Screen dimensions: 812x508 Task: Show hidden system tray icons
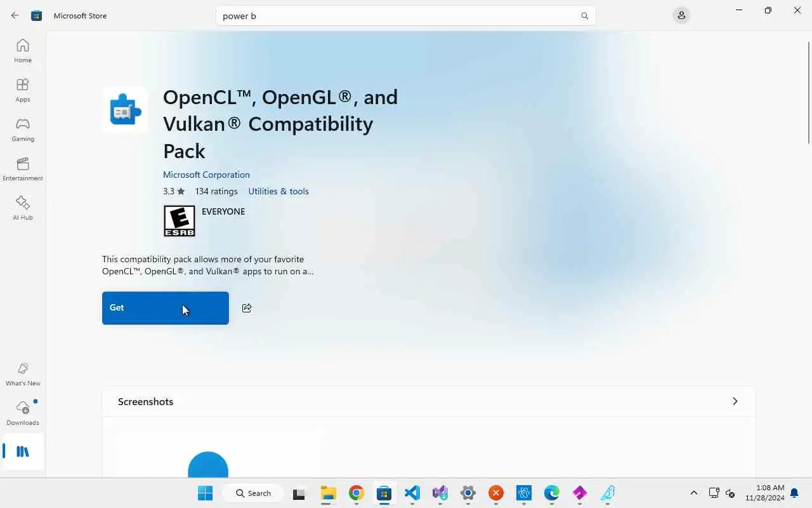point(693,493)
